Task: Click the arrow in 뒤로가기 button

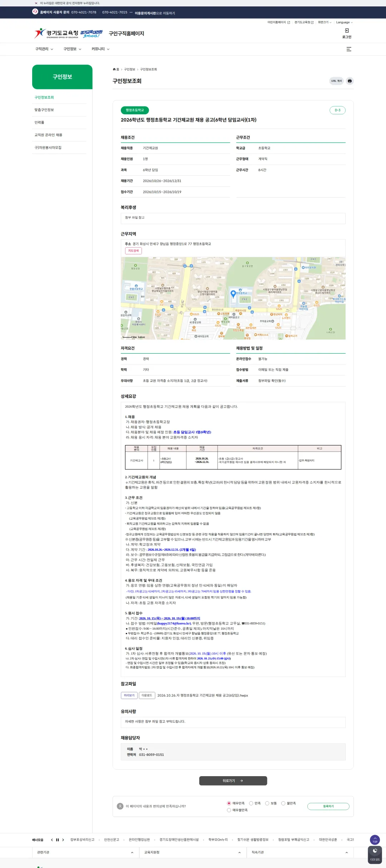Action: point(242,781)
